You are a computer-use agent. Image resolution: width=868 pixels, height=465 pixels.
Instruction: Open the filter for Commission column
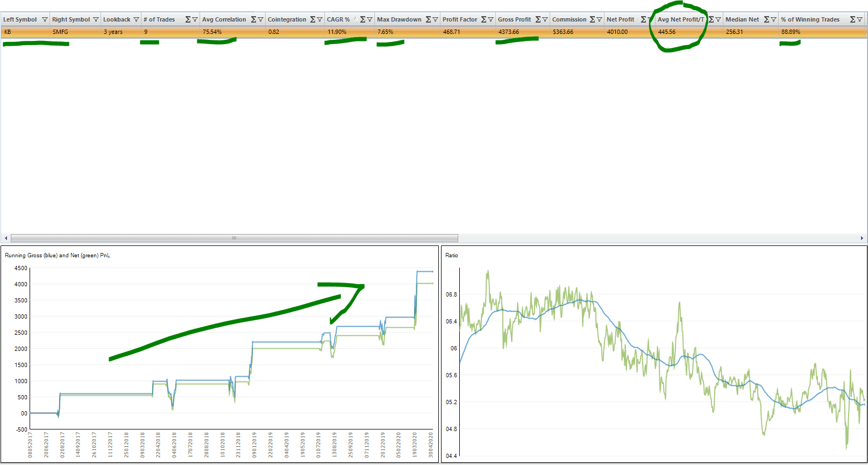(x=599, y=19)
